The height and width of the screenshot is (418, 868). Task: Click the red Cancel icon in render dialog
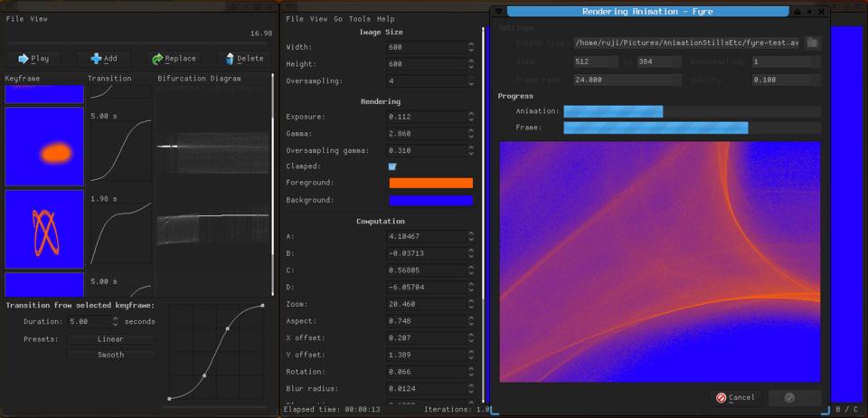coord(721,397)
